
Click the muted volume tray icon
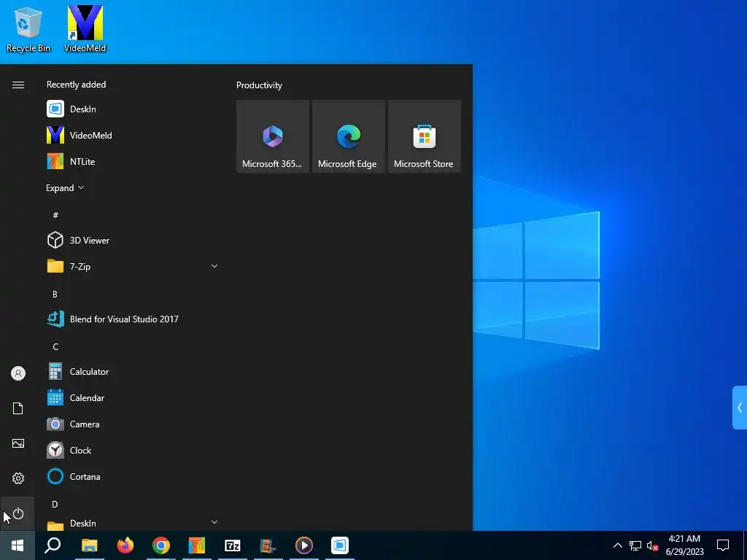tap(652, 545)
